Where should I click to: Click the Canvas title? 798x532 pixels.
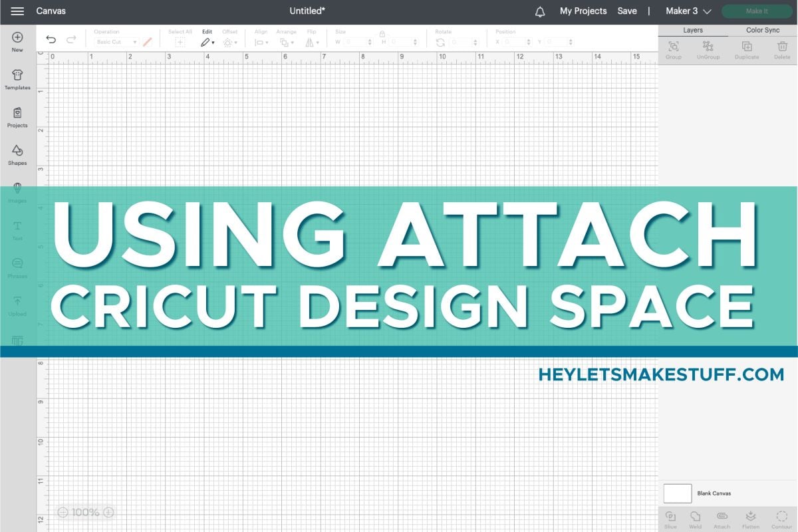[x=51, y=11]
